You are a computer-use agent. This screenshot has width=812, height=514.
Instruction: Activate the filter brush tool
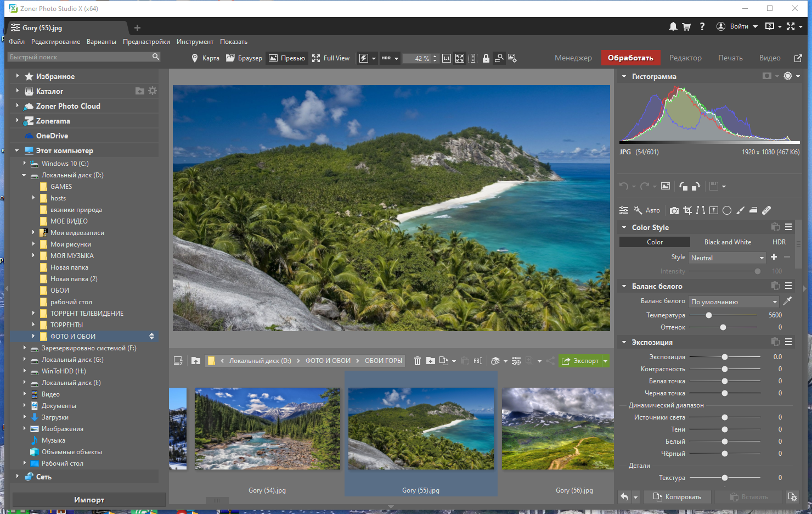click(740, 210)
